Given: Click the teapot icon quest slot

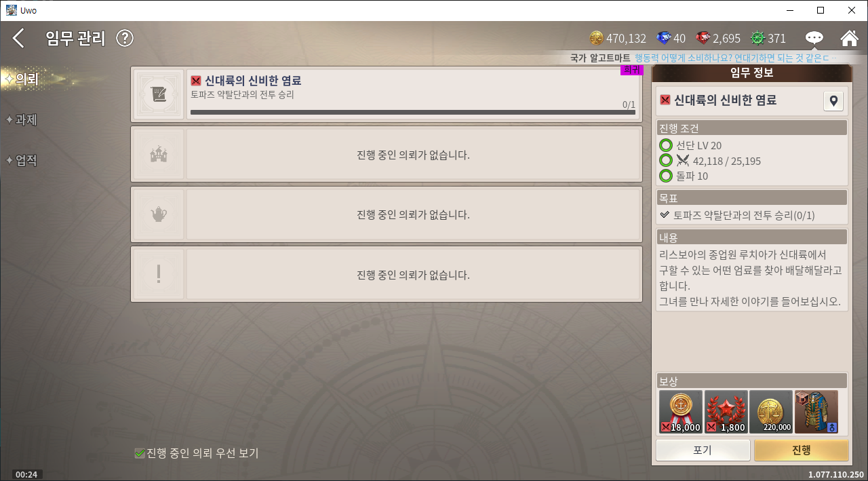Looking at the screenshot, I should coord(159,214).
